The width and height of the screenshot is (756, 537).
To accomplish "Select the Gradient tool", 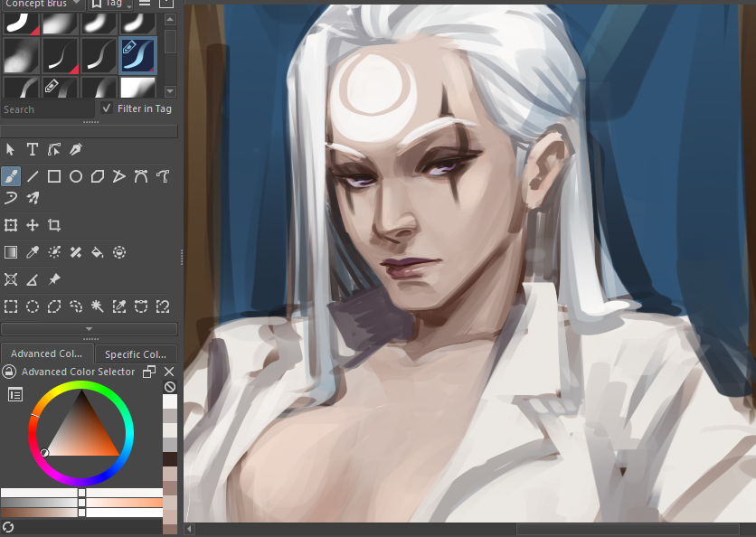I will (11, 252).
